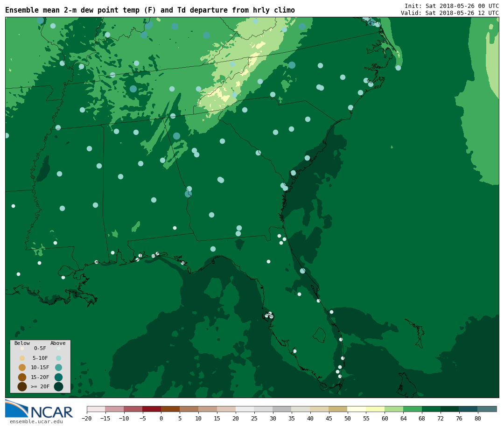This screenshot has height=427, width=504.
Task: Click the 'Above' legend column header
Action: [x=58, y=343]
